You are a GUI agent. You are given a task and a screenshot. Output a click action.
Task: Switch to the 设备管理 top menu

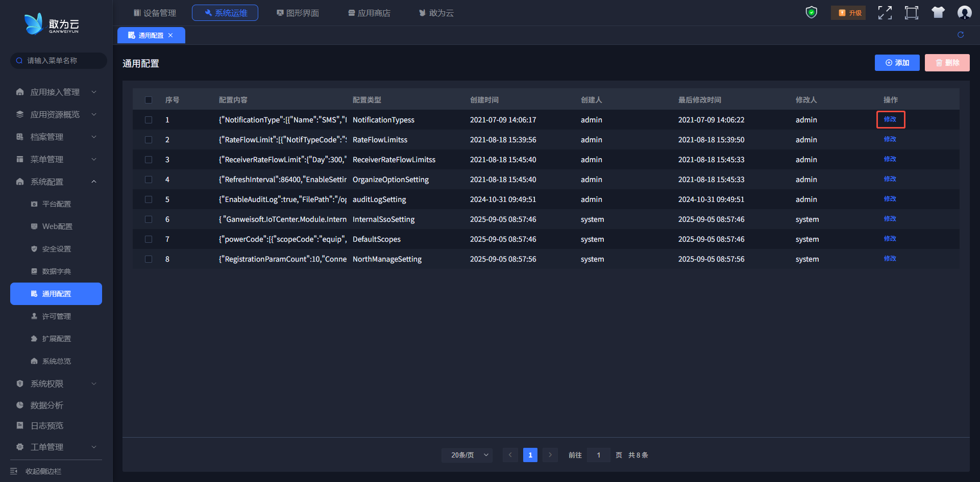coord(155,13)
